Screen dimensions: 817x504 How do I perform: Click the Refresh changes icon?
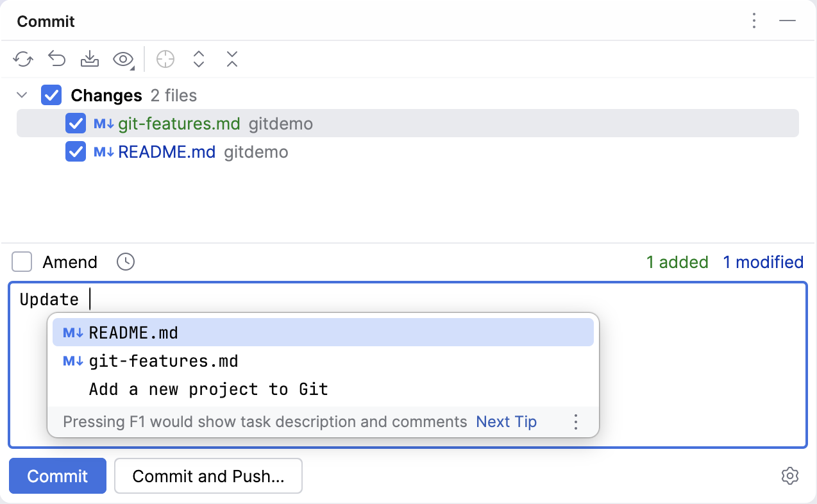click(x=23, y=59)
